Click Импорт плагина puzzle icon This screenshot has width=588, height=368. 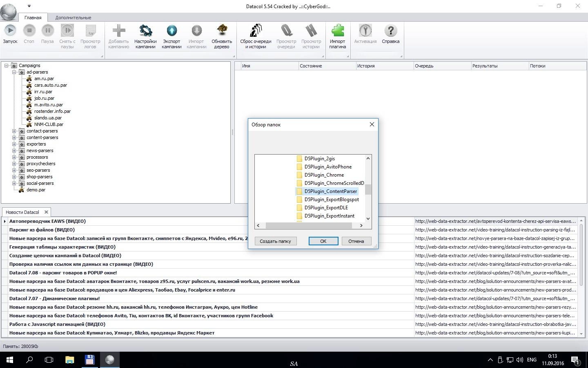pos(338,31)
